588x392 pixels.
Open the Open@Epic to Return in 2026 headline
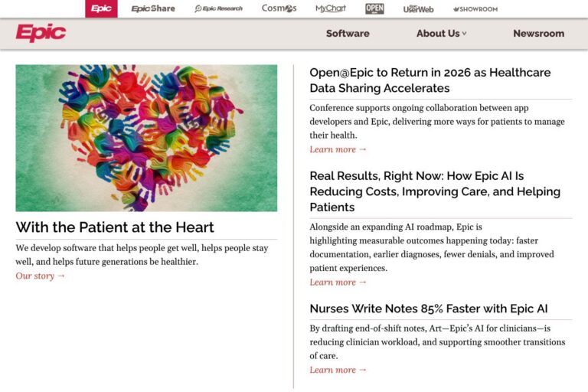click(430, 80)
